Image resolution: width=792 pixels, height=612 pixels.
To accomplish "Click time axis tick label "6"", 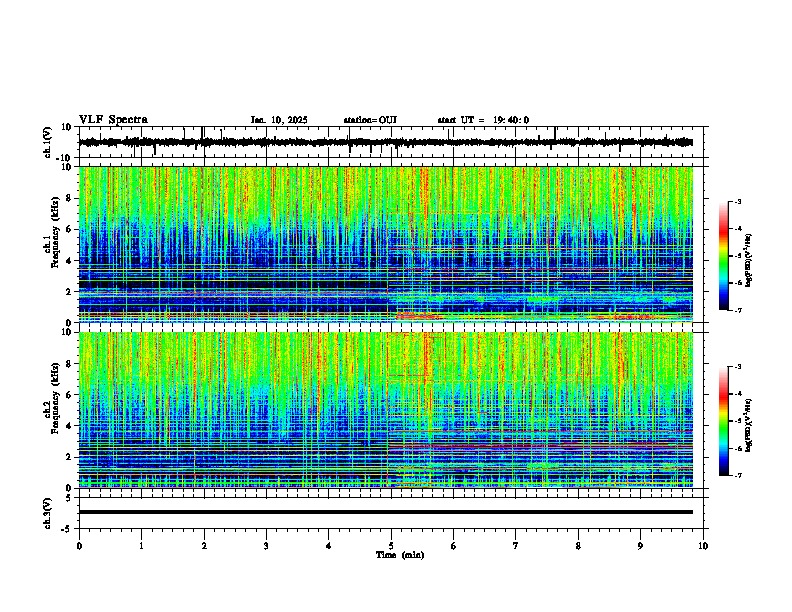I will pyautogui.click(x=454, y=546).
